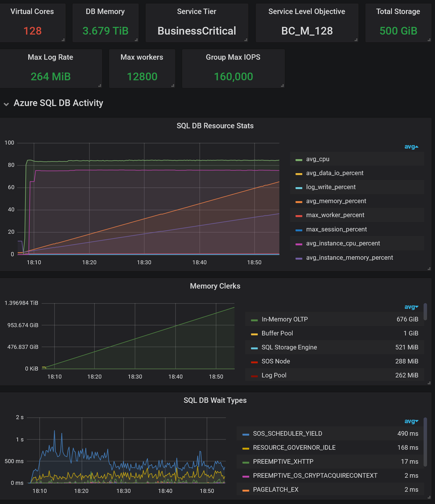Image resolution: width=435 pixels, height=504 pixels.
Task: Click green color swatch next to avg_cpu
Action: [299, 160]
